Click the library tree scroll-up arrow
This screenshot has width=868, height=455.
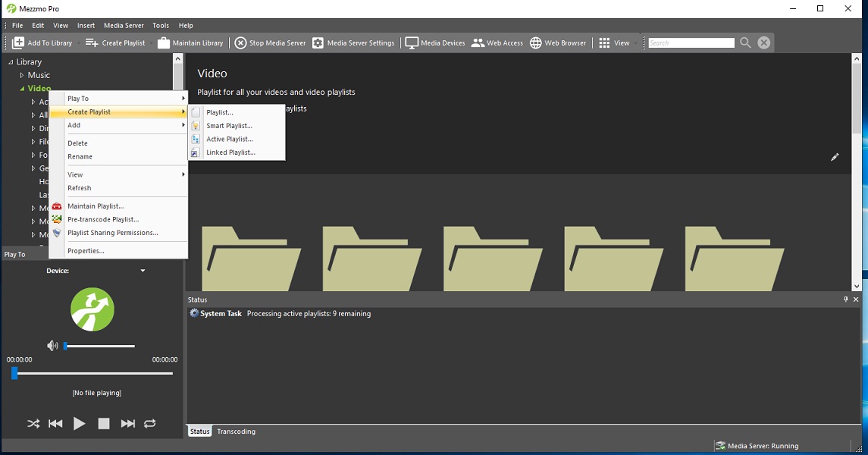(177, 58)
